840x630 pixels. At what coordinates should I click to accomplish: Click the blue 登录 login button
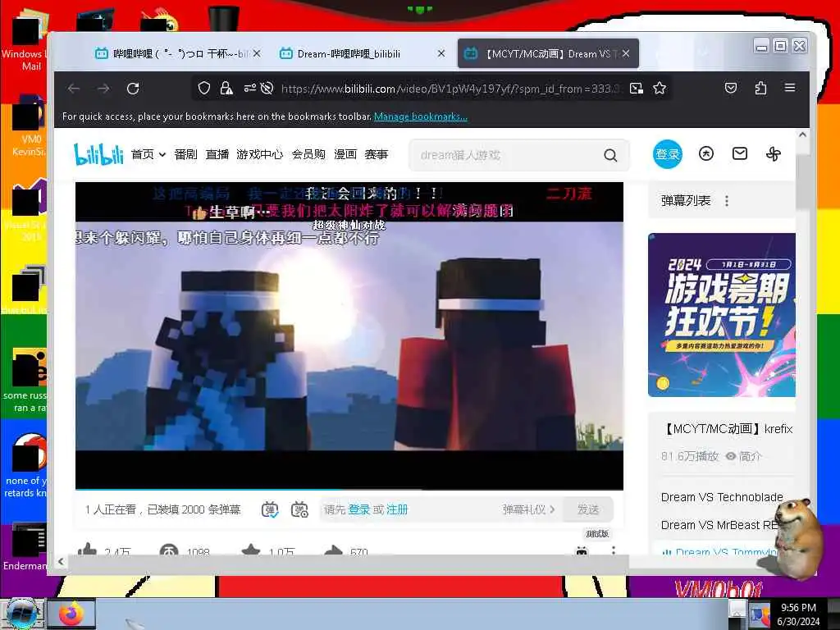point(668,154)
